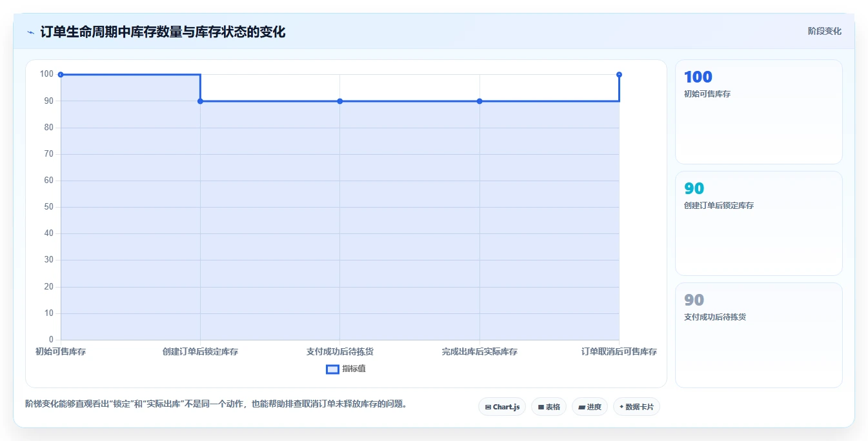Click the blue legend swatch for 指标值
868x441 pixels.
coord(332,369)
